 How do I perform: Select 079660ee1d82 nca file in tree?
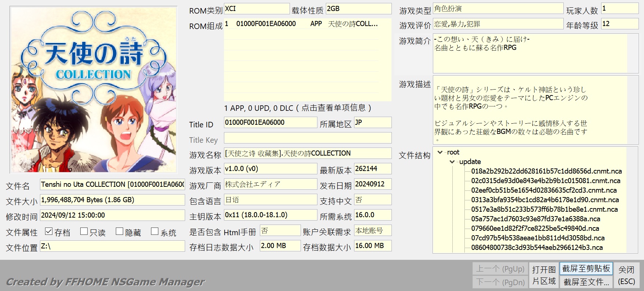click(x=535, y=229)
